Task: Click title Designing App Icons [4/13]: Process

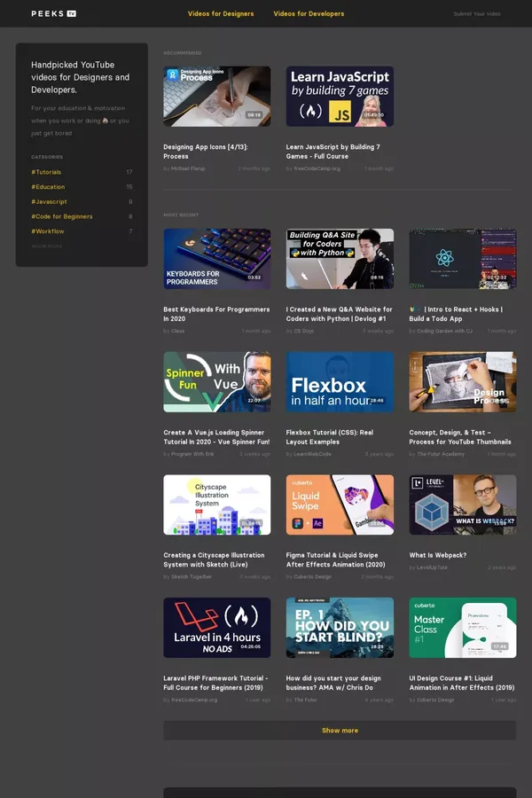Action: pos(206,152)
